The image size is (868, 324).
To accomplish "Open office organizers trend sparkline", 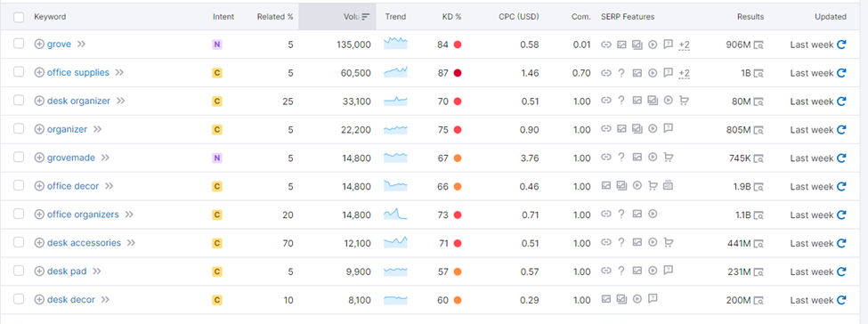I will point(395,214).
